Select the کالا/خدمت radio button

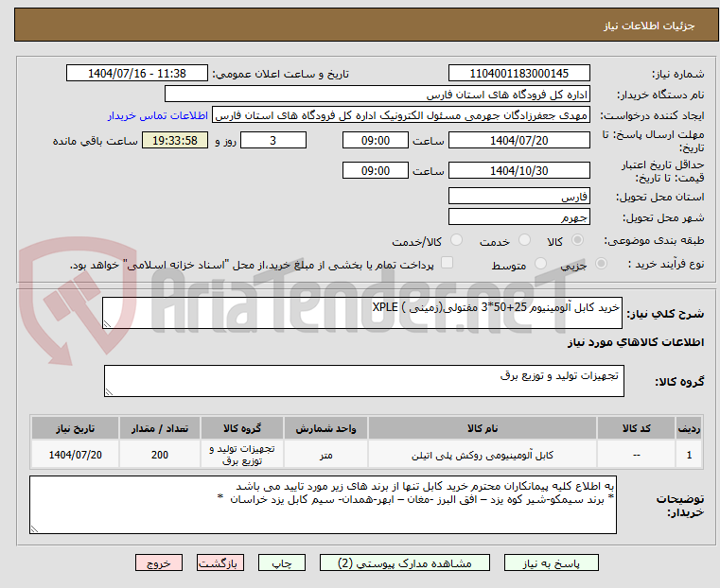[x=456, y=240]
